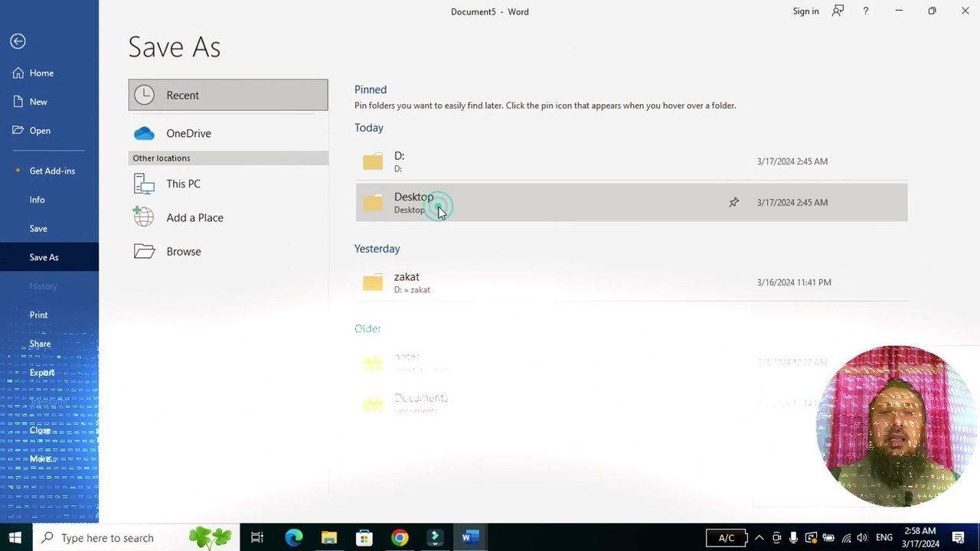Viewport: 980px width, 551px height.
Task: Click the D: folder icon
Action: [x=373, y=161]
